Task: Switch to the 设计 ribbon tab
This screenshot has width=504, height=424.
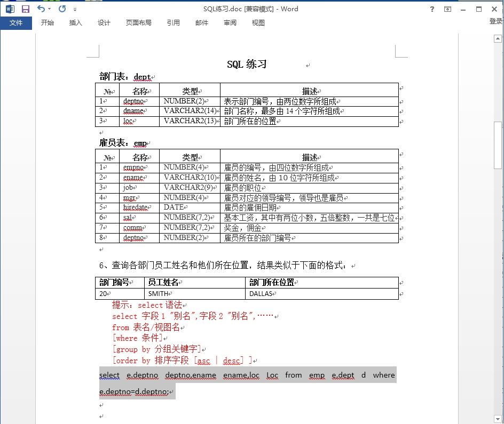Action: (x=104, y=23)
